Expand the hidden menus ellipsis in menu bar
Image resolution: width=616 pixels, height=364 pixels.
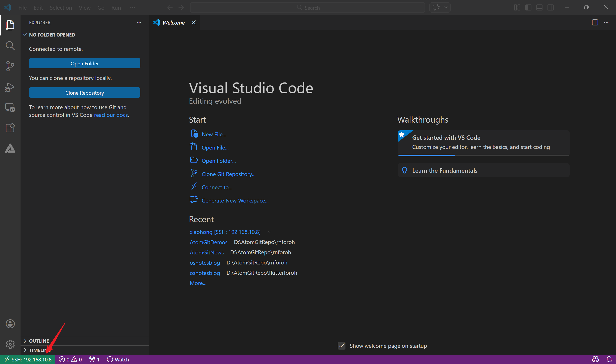tap(133, 8)
